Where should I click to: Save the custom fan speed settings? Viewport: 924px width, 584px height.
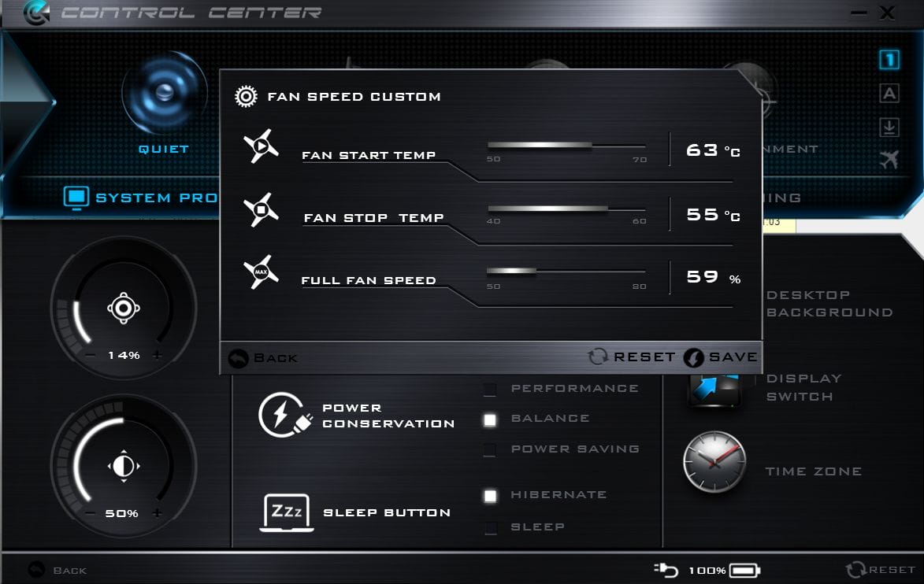point(724,357)
